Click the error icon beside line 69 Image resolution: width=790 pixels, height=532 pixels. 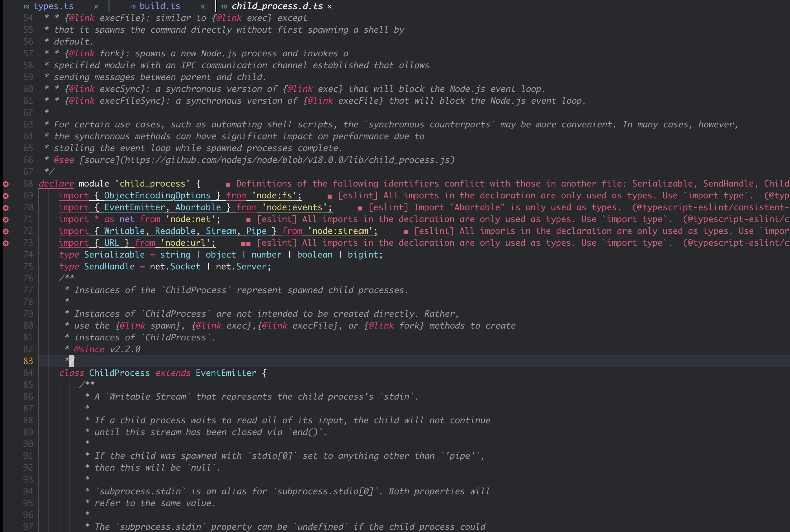(5, 196)
